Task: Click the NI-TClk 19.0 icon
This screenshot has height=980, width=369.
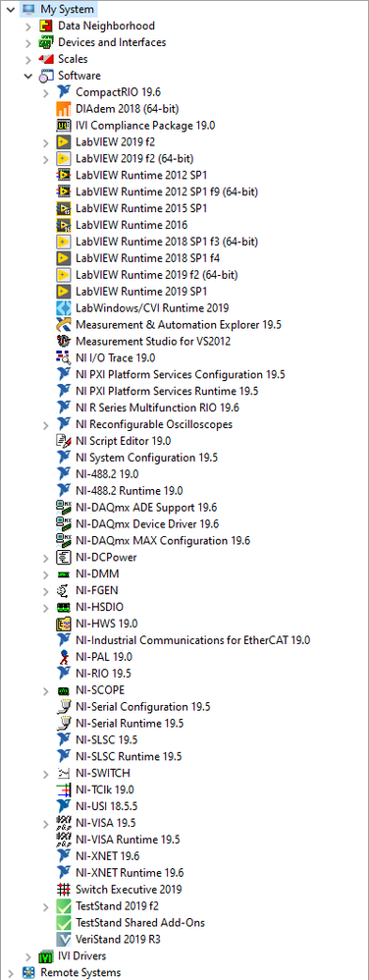Action: tap(64, 789)
